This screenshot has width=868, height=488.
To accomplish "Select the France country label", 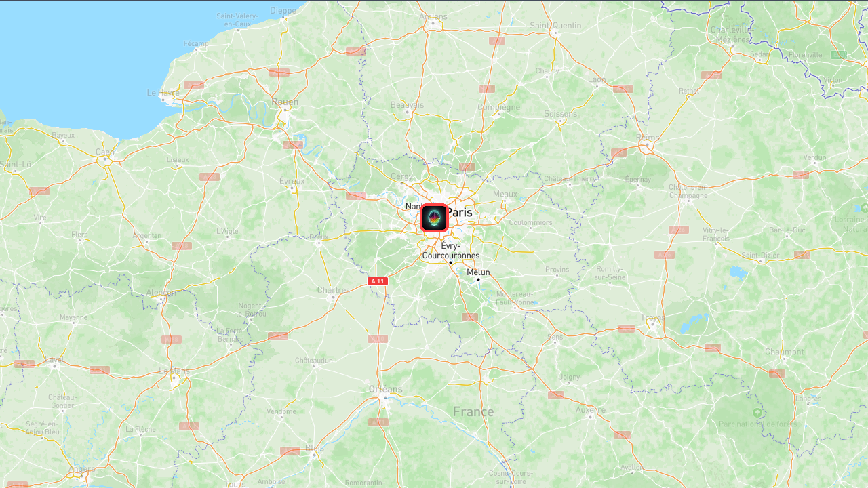I will 473,412.
